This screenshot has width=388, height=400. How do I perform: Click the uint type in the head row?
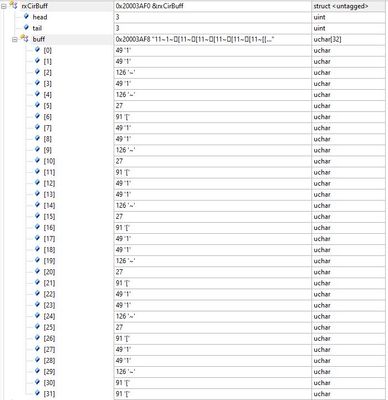(x=319, y=17)
